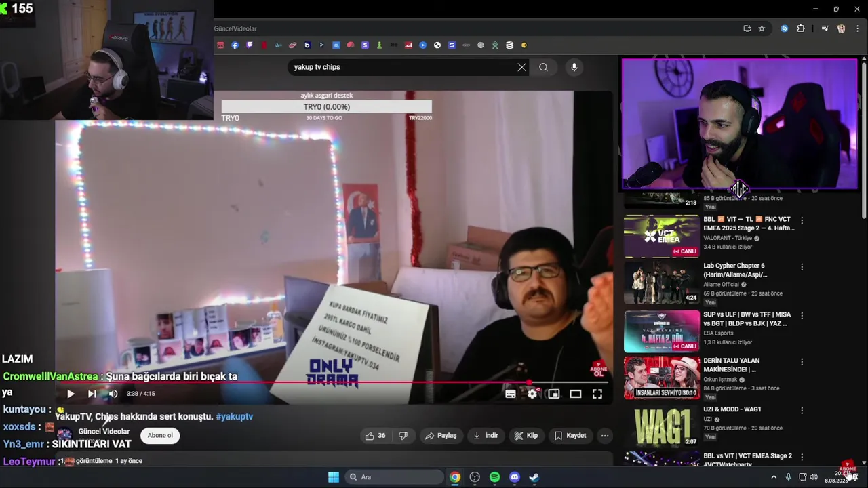Download video with İndir button
The width and height of the screenshot is (868, 488).
click(x=486, y=436)
